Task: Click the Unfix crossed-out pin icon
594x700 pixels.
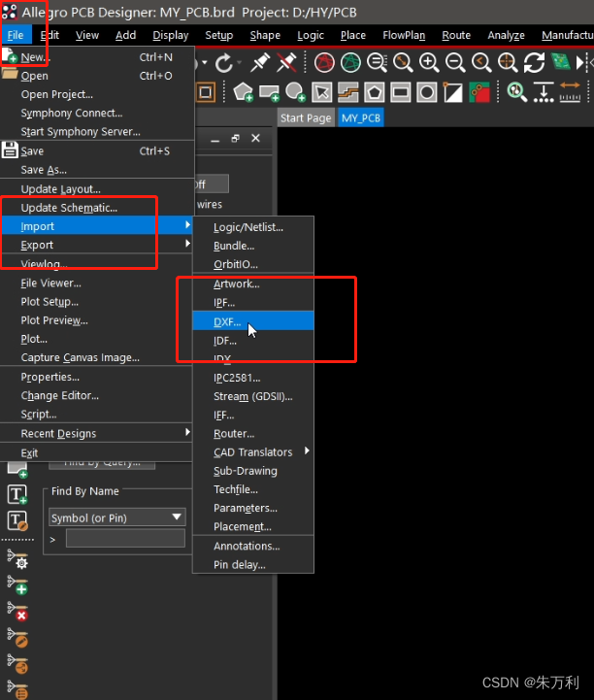Action: [x=287, y=62]
